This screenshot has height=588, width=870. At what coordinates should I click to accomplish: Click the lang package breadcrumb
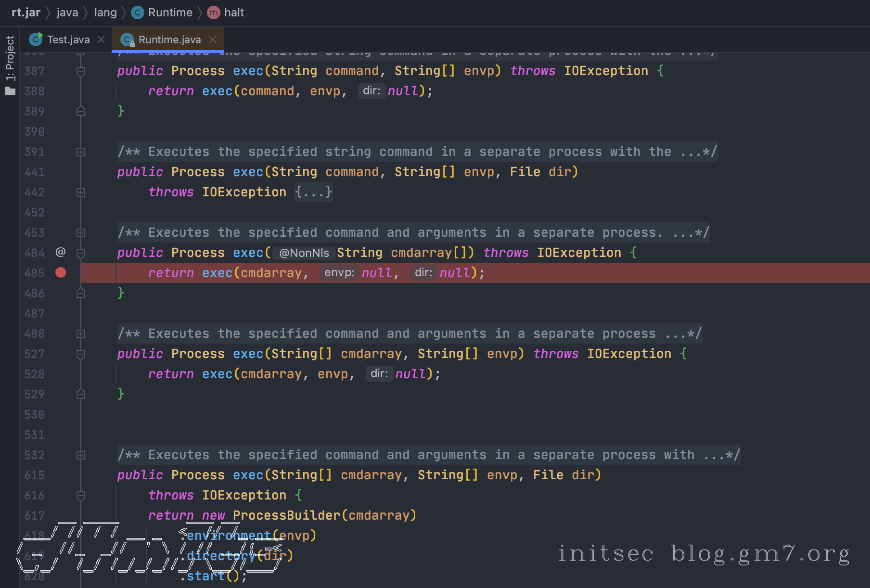pos(105,13)
